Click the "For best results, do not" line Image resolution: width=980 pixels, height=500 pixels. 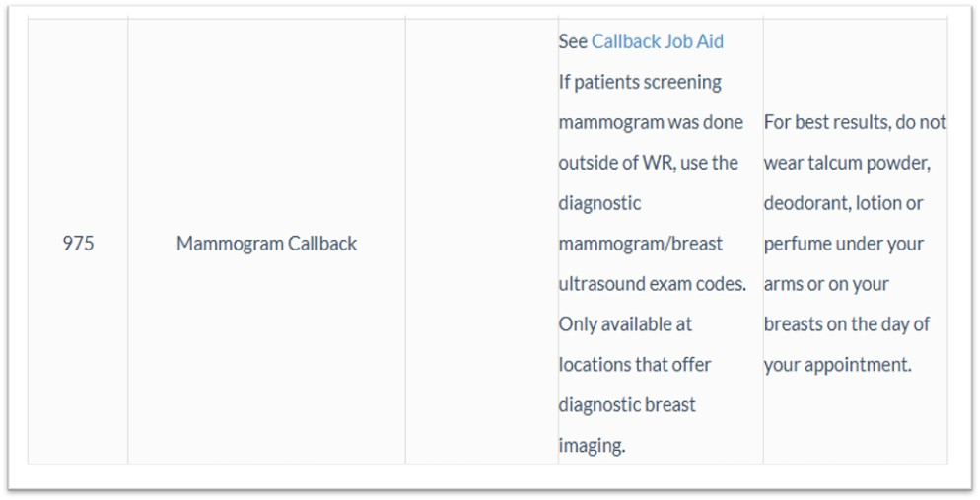point(854,122)
